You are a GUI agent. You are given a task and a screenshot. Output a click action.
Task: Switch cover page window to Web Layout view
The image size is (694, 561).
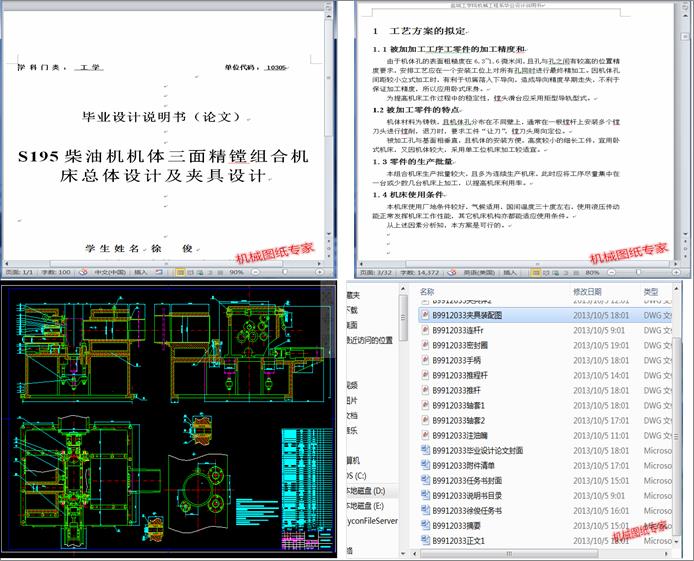pyautogui.click(x=200, y=273)
